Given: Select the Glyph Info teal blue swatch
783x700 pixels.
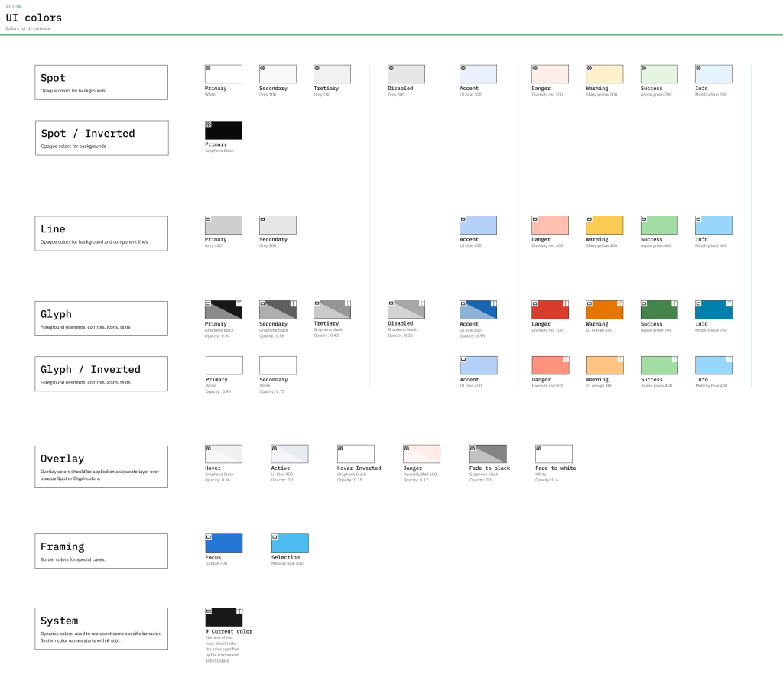Looking at the screenshot, I should pos(713,310).
